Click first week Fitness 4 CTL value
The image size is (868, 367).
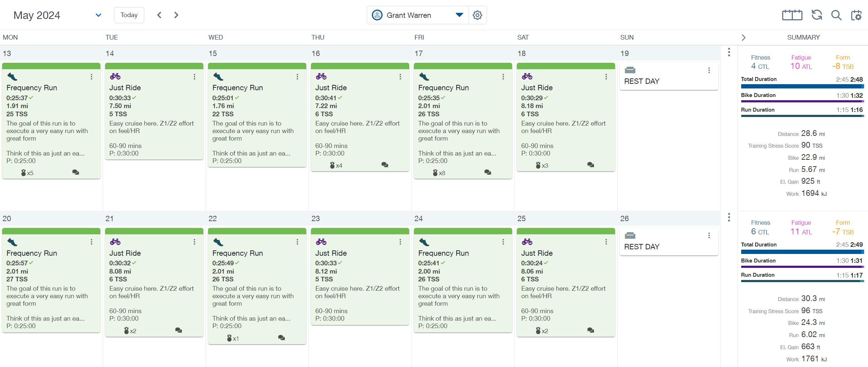(760, 66)
